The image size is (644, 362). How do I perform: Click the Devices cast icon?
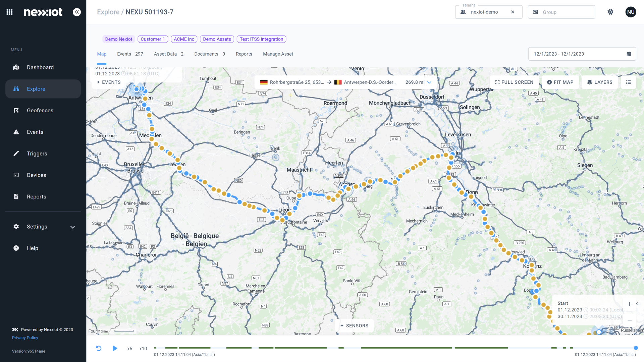(x=16, y=175)
